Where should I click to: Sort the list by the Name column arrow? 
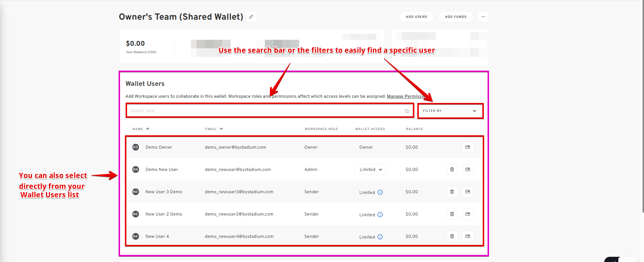pyautogui.click(x=148, y=129)
